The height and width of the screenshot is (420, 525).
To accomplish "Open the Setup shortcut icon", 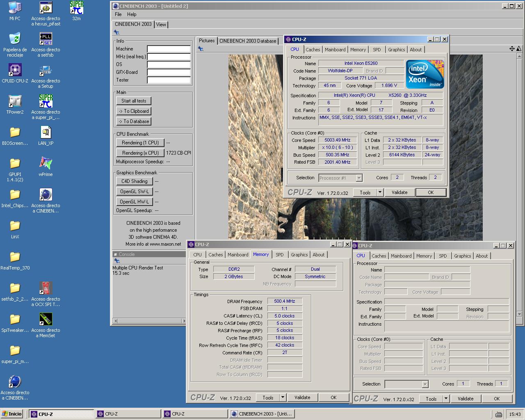I will tap(46, 70).
